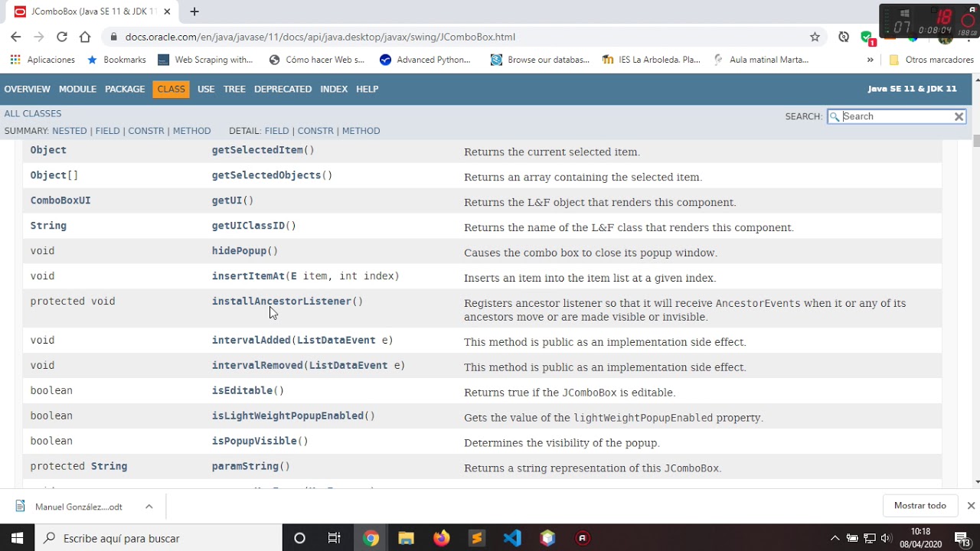
Task: Open Sublime Text from the taskbar
Action: [477, 538]
